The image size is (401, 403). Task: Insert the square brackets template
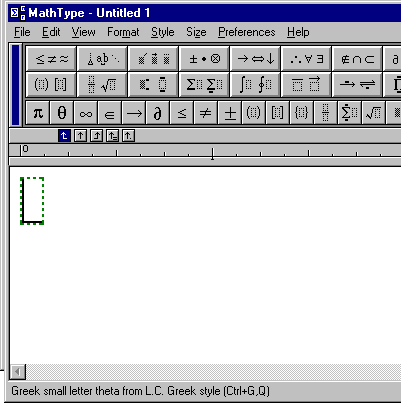[278, 113]
